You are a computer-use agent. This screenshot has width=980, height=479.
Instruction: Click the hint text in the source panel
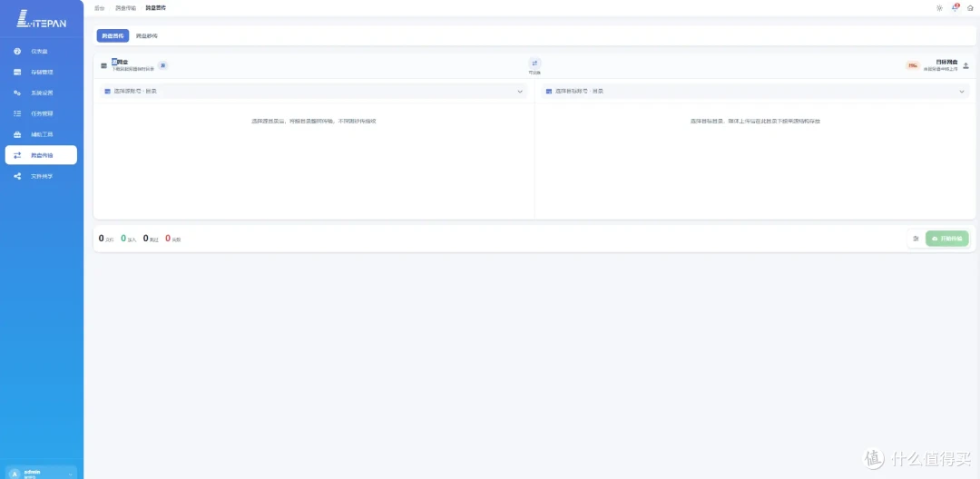tap(314, 122)
